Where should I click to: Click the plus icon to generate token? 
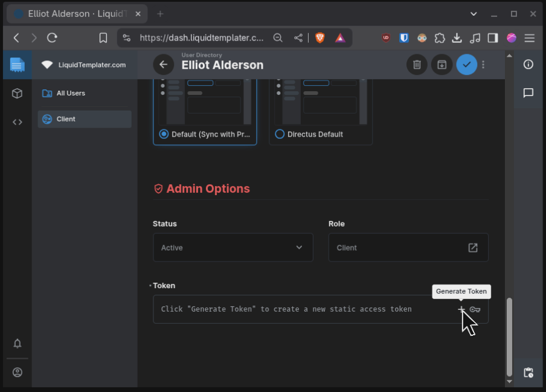[x=461, y=309]
